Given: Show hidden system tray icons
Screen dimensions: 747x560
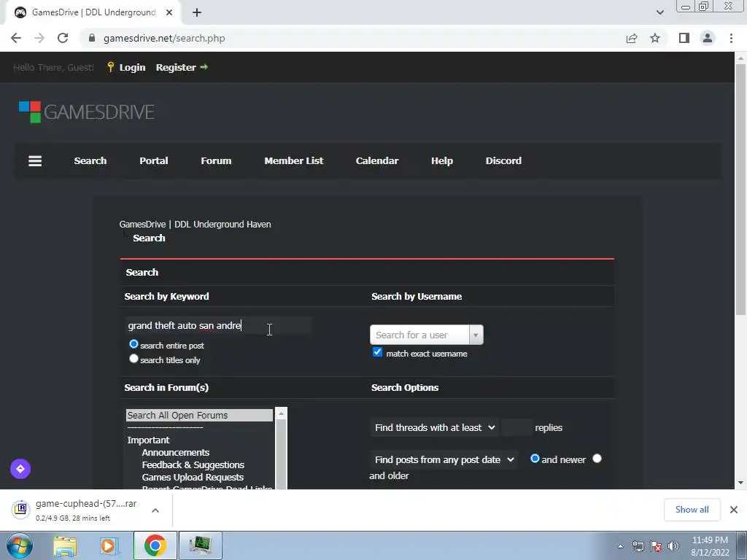Looking at the screenshot, I should pyautogui.click(x=620, y=546).
